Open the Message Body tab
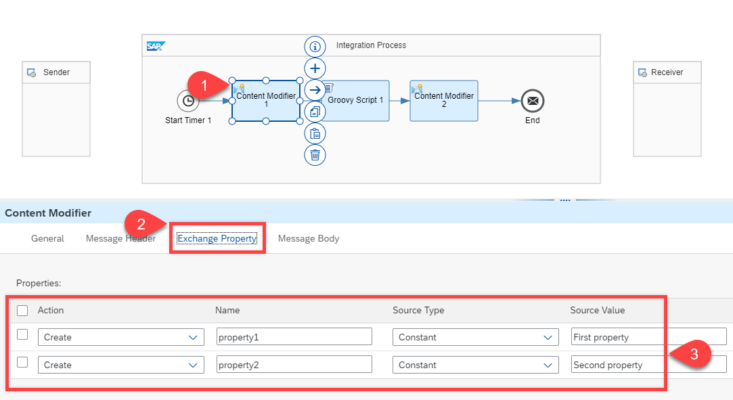This screenshot has width=733, height=400. [308, 239]
